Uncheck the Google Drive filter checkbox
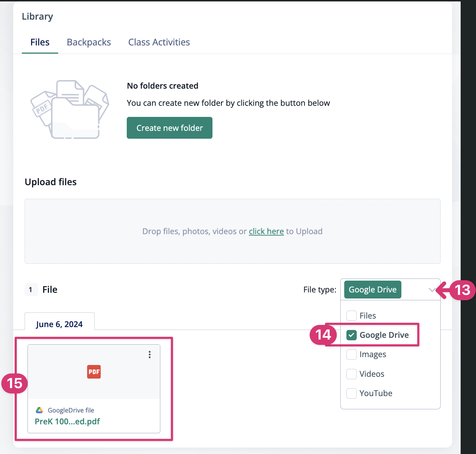Image resolution: width=476 pixels, height=454 pixels. tap(352, 335)
